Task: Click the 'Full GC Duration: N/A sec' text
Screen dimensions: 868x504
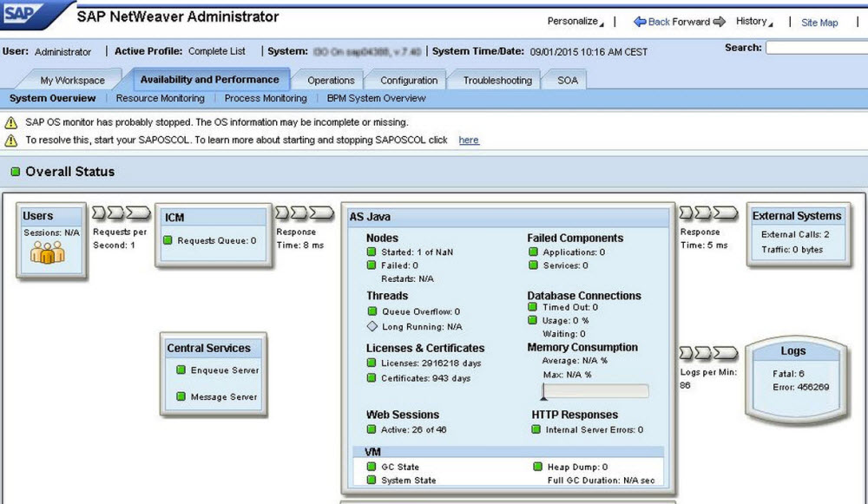Action: coord(602,481)
